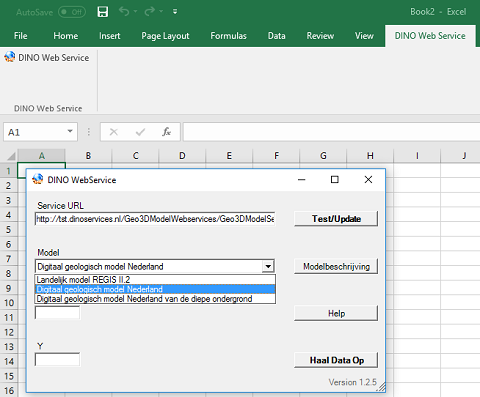Minimize the DINO WebService dialog
Viewport: 480px width, 397px height.
302,180
